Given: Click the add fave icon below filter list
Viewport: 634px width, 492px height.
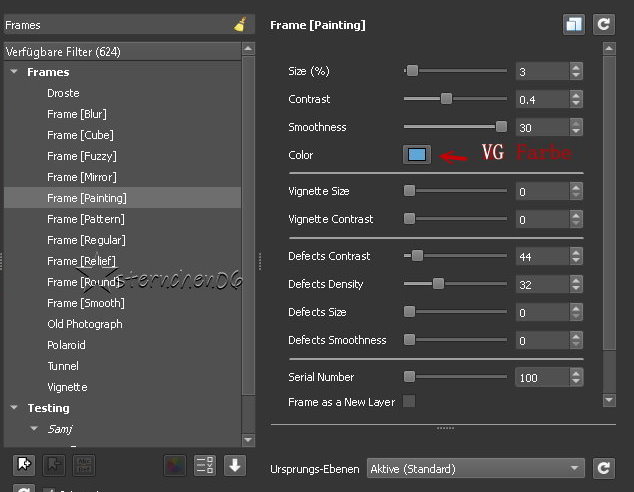Looking at the screenshot, I should point(24,465).
